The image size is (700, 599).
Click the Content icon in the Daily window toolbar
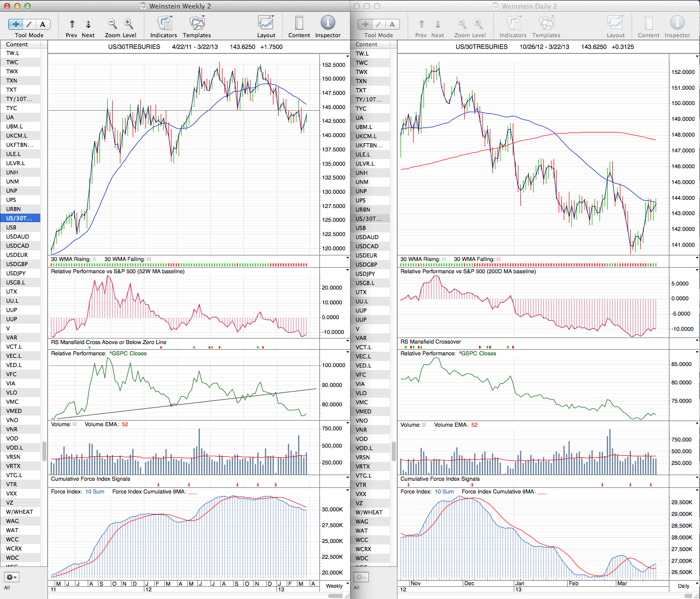point(648,23)
